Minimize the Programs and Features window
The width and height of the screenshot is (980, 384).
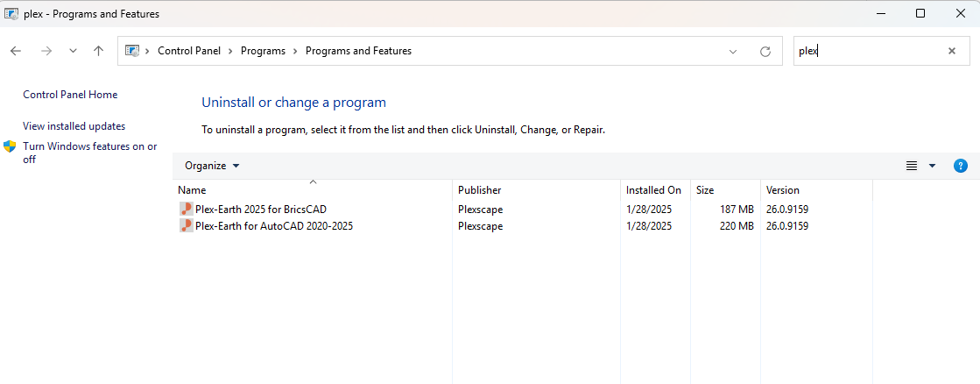pos(881,13)
